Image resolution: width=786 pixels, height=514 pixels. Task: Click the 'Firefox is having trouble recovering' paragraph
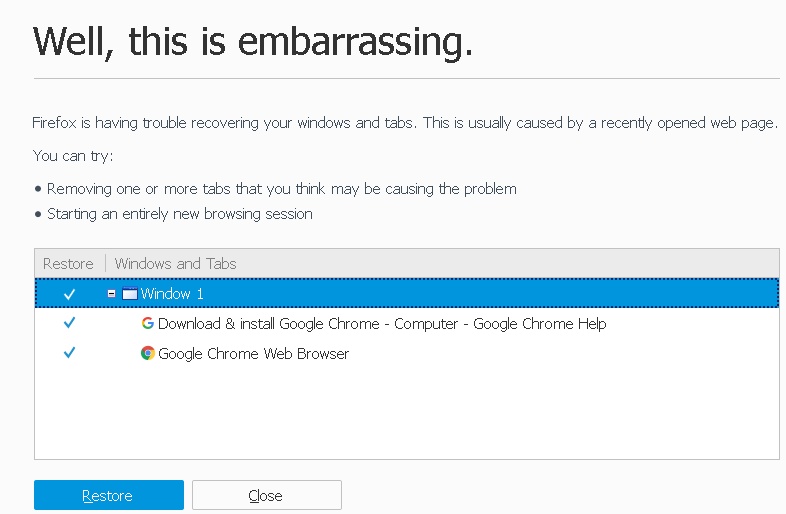pyautogui.click(x=405, y=123)
